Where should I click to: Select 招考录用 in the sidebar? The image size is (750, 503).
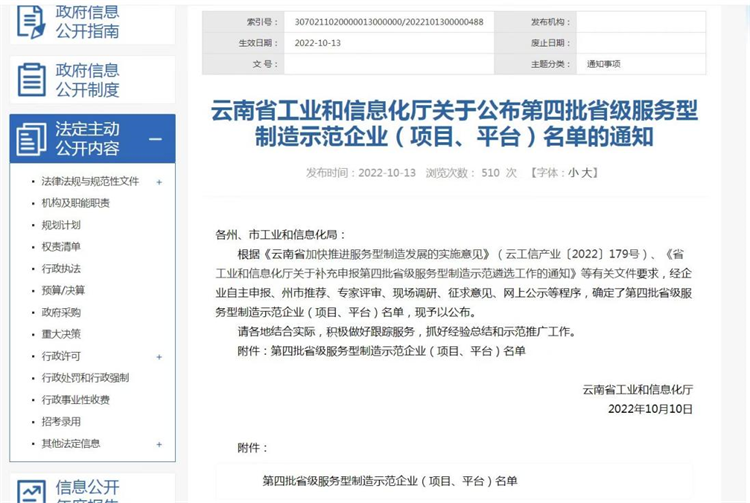click(61, 421)
